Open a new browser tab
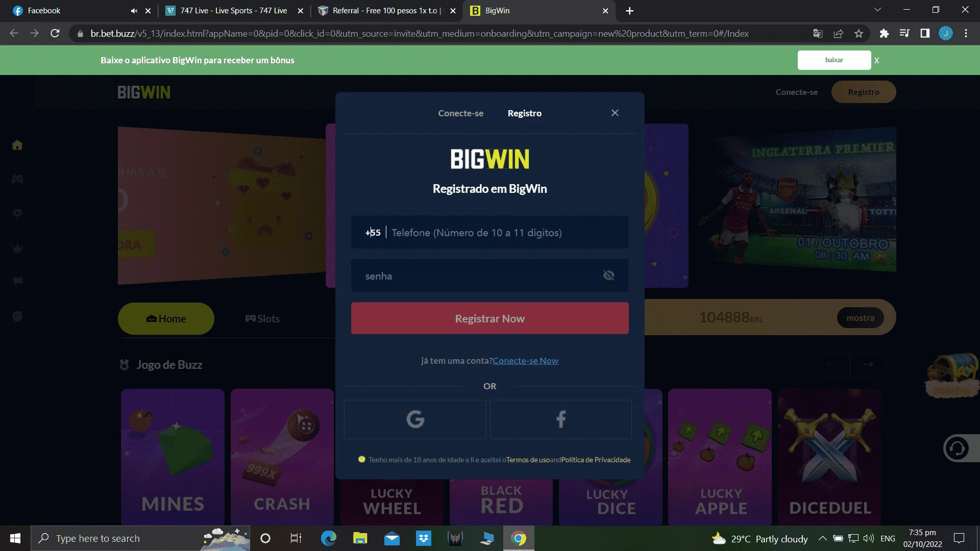 629,11
